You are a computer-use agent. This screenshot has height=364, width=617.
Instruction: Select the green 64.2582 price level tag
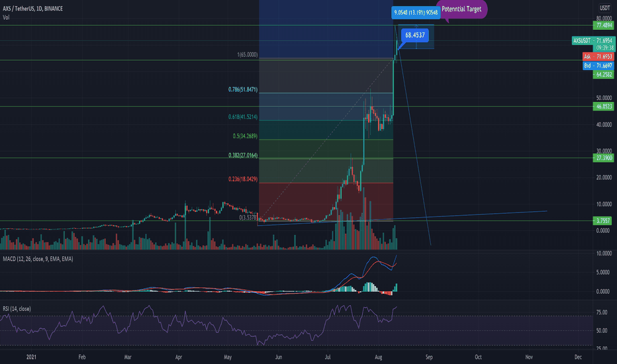tap(604, 74)
